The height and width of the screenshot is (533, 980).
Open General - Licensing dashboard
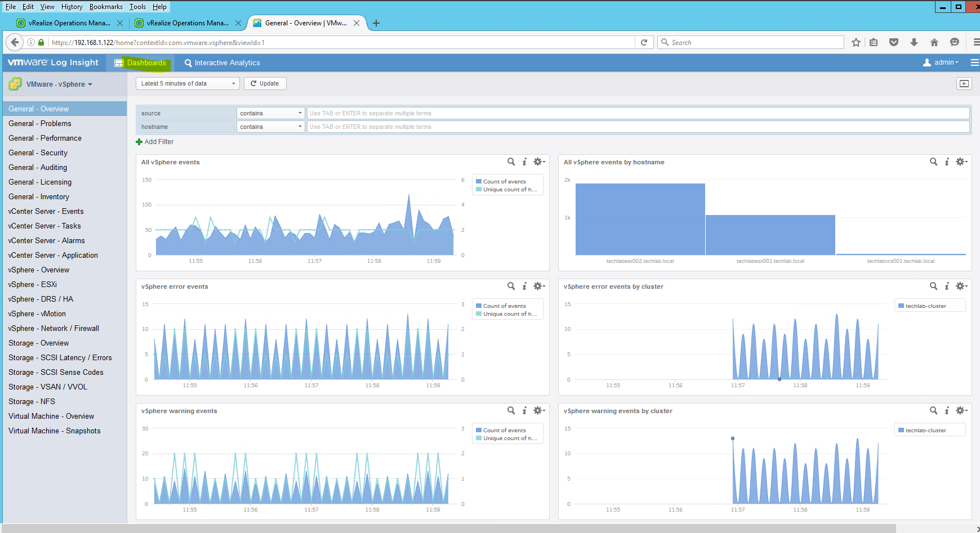(x=65, y=182)
